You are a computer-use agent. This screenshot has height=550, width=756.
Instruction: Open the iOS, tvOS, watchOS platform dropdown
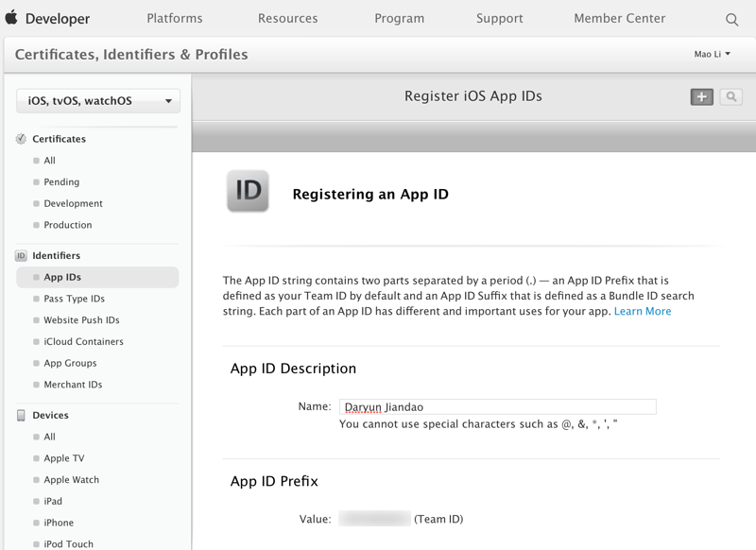click(x=98, y=101)
